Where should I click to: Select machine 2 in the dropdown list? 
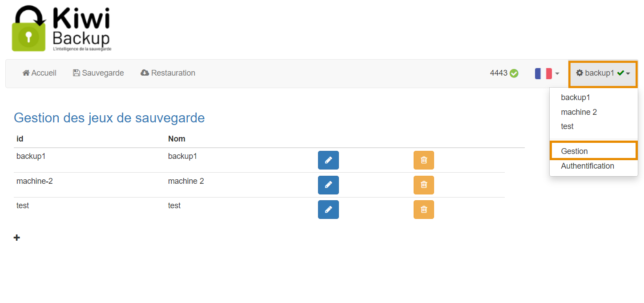(579, 112)
